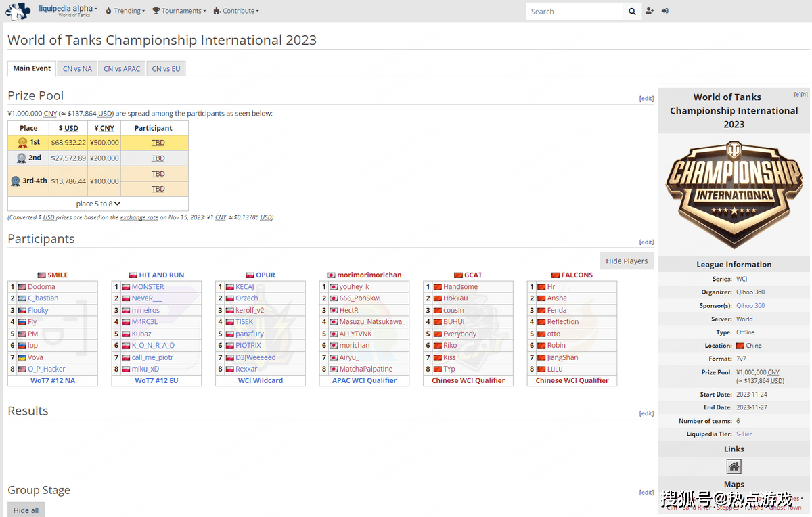Click the flag beside morimorimorichan
This screenshot has height=517, width=812.
(x=331, y=275)
